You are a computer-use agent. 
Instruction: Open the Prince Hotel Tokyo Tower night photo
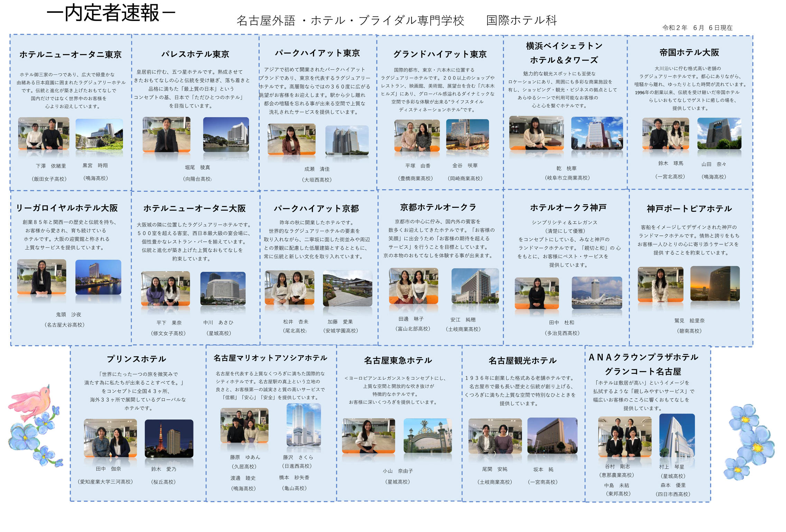click(x=169, y=438)
